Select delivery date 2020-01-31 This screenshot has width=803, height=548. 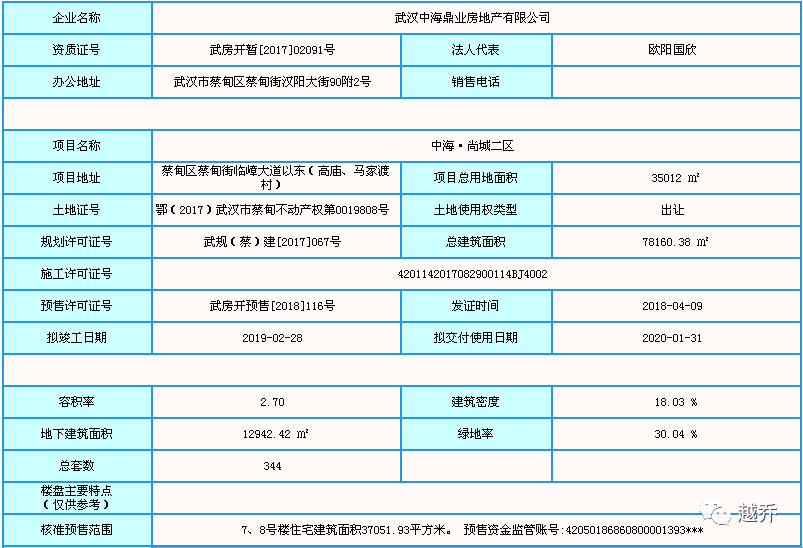click(x=672, y=338)
